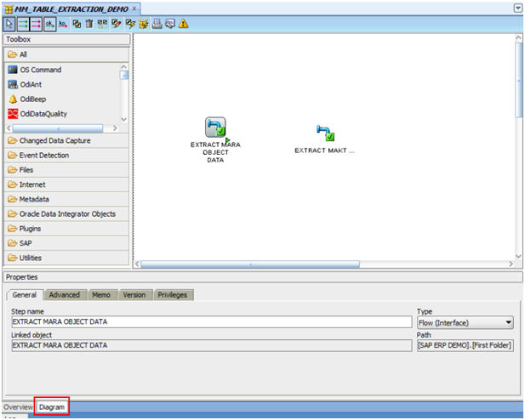
Task: Switch to the Memo properties tab
Action: point(101,295)
